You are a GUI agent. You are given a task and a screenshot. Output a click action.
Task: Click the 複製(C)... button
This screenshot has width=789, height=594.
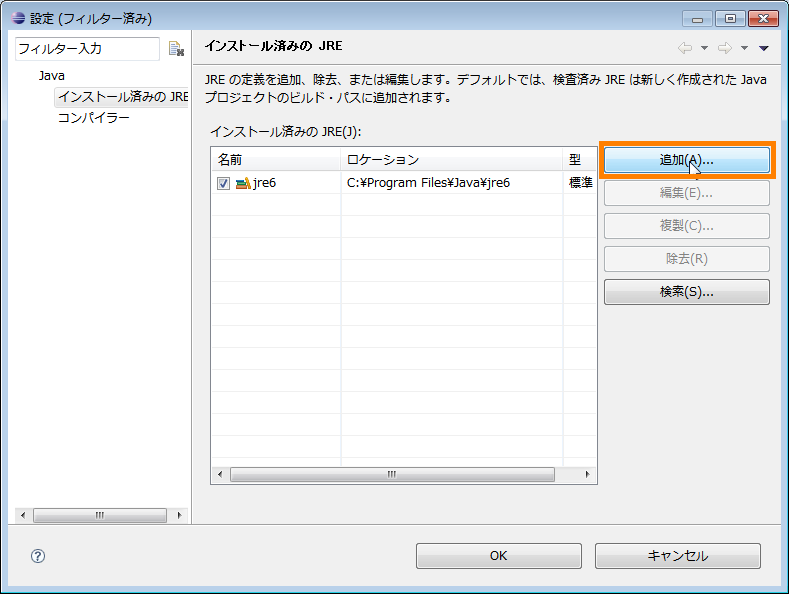(x=687, y=226)
